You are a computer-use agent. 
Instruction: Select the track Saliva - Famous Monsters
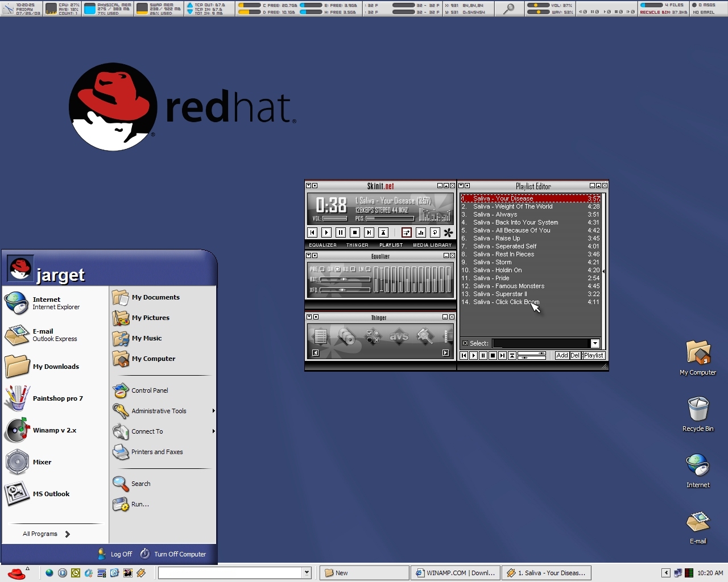[x=531, y=286]
